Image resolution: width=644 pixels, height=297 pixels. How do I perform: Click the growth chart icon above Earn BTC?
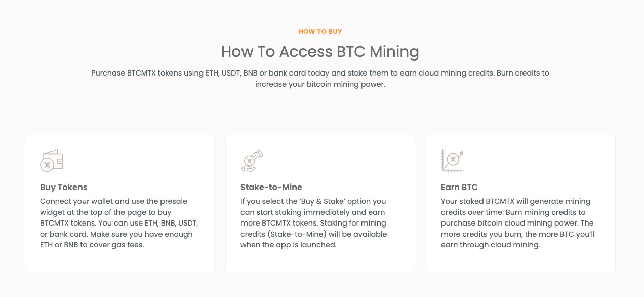[453, 160]
